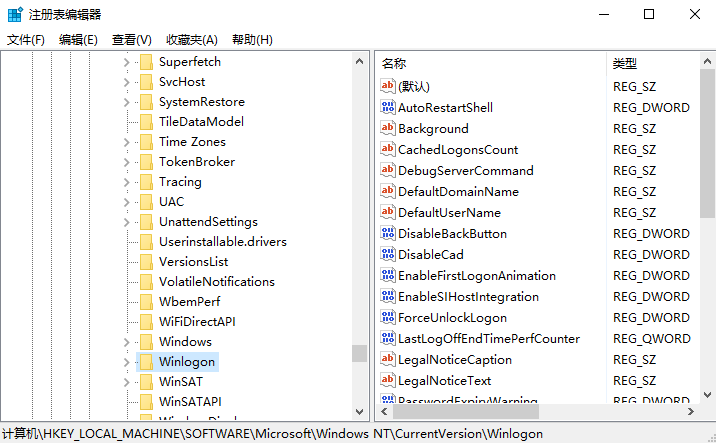716x443 pixels.
Task: Click the string icon beside DebugServerCommand
Action: [x=388, y=170]
